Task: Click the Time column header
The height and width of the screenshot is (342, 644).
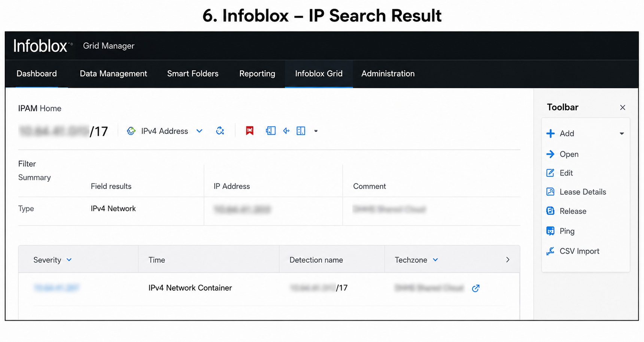Action: tap(157, 260)
